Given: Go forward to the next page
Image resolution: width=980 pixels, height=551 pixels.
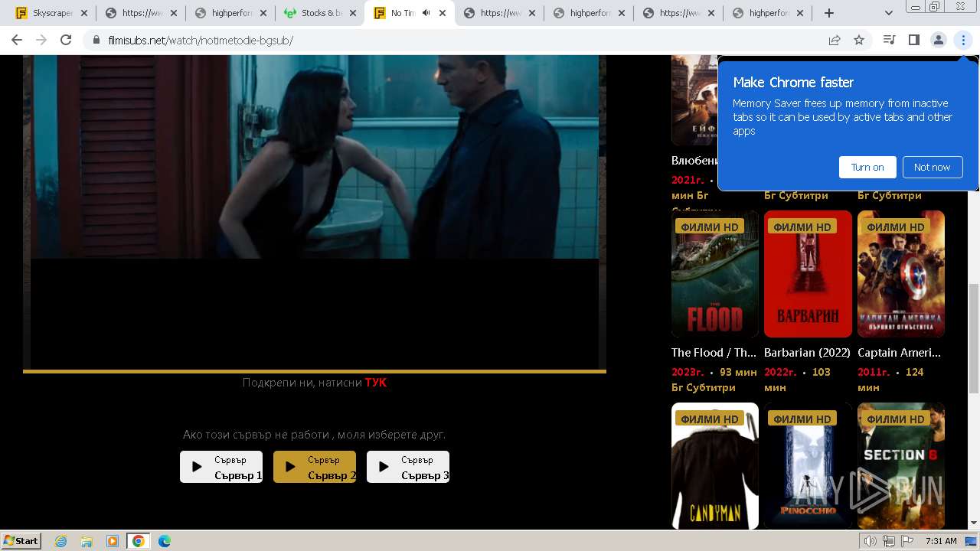Looking at the screenshot, I should click(x=41, y=40).
